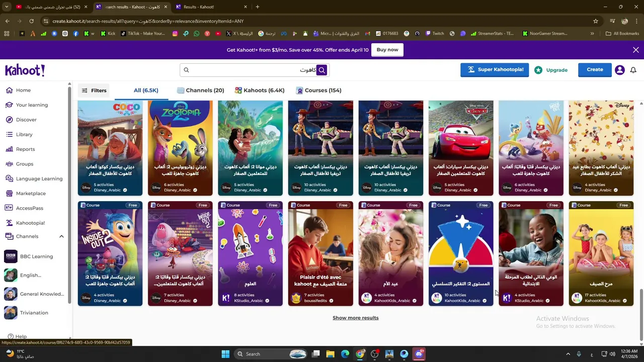Dismiss the promo banner
Image resolution: width=644 pixels, height=362 pixels.
click(x=636, y=50)
